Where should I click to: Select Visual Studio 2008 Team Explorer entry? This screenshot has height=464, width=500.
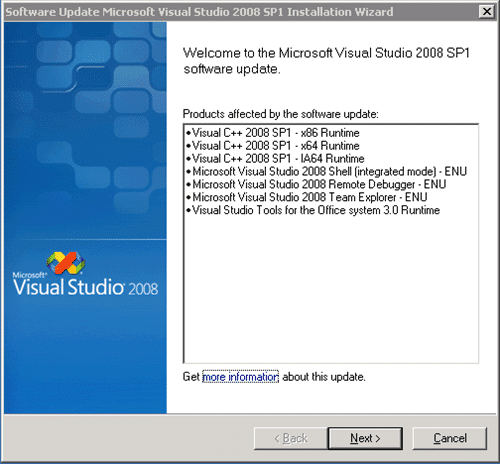[x=306, y=197]
